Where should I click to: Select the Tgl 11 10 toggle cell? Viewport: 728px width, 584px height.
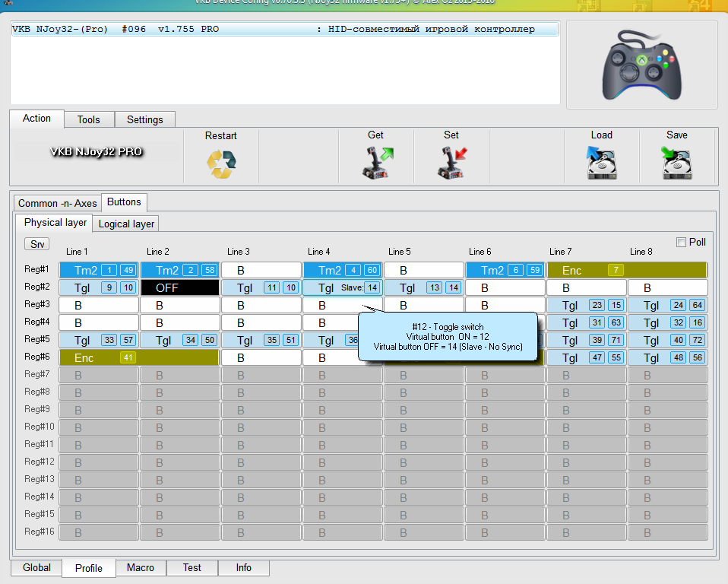[x=261, y=288]
